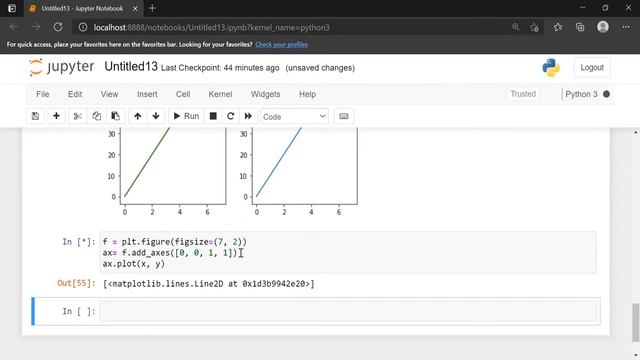Save notebook with the floppy disk icon

click(36, 116)
